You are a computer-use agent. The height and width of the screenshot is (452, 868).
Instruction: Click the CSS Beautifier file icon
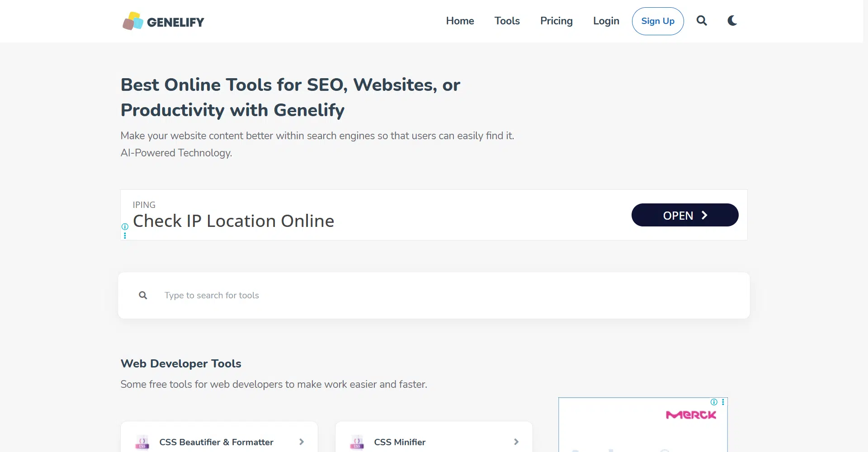tap(142, 442)
